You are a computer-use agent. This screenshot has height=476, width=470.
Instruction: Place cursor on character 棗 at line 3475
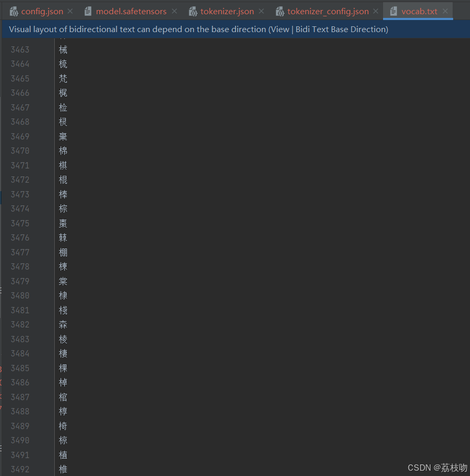63,223
